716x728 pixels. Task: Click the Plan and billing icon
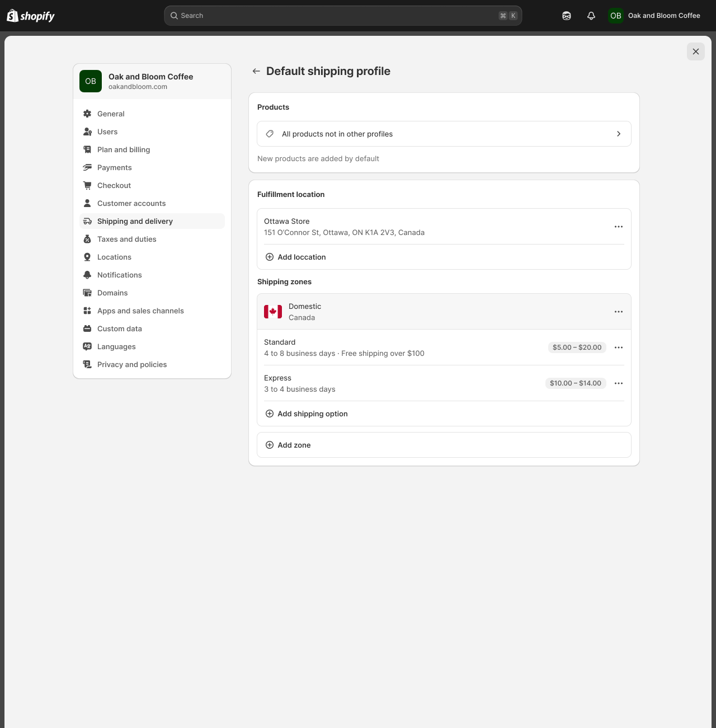87,149
